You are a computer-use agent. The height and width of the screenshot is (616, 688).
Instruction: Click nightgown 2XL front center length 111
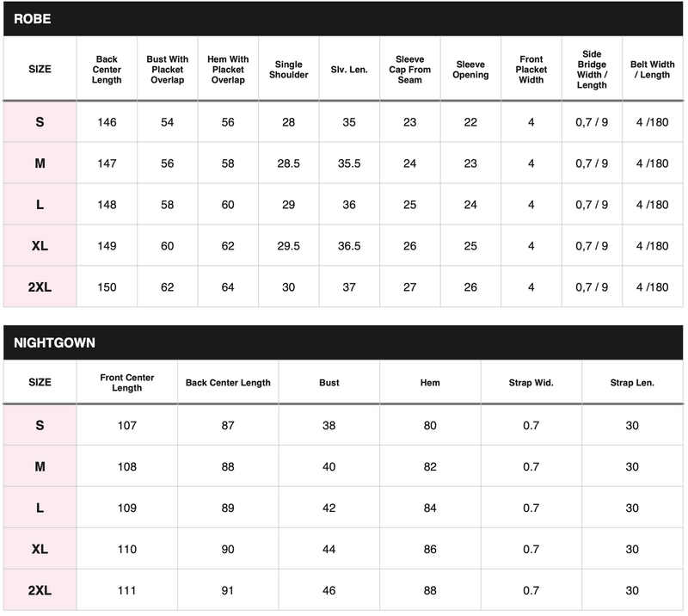point(126,590)
